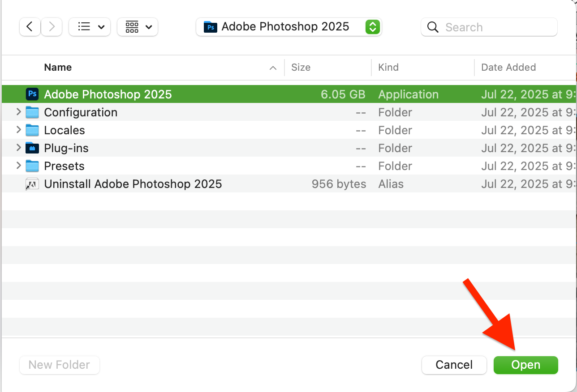Click the Presets folder icon
577x392 pixels.
point(32,166)
